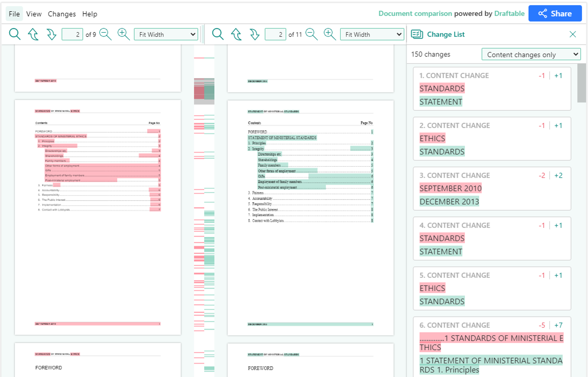Click the left document search magnifier icon
The image size is (588, 377).
click(14, 34)
